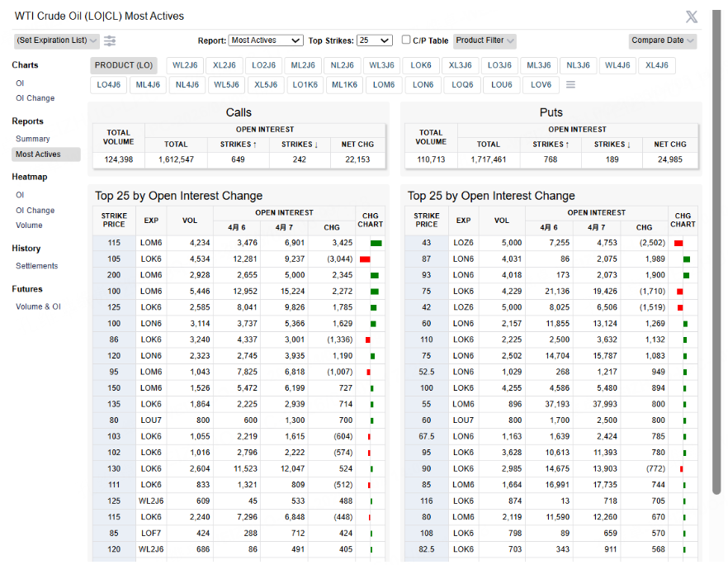Close the Most Actives panel with X icon
This screenshot has height=565, width=728.
[692, 17]
